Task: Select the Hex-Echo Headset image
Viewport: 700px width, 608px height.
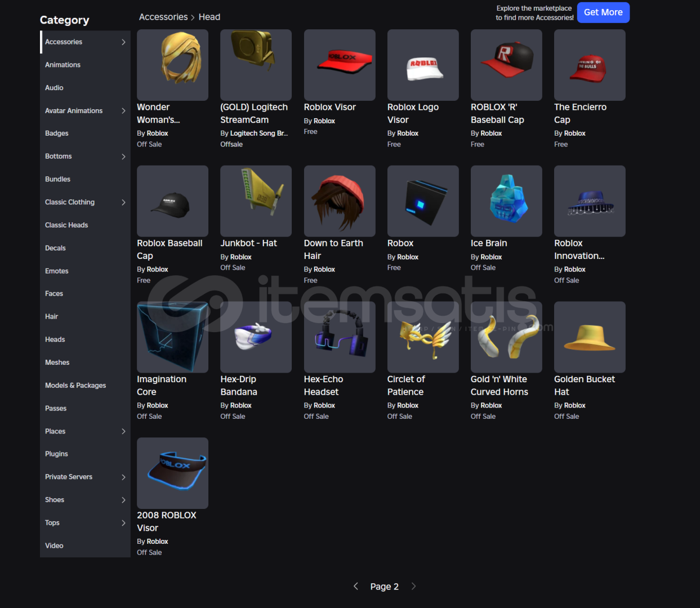Action: click(340, 337)
